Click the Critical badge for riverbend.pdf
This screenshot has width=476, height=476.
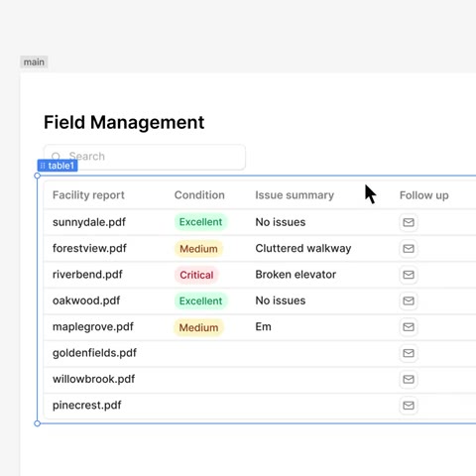point(196,275)
